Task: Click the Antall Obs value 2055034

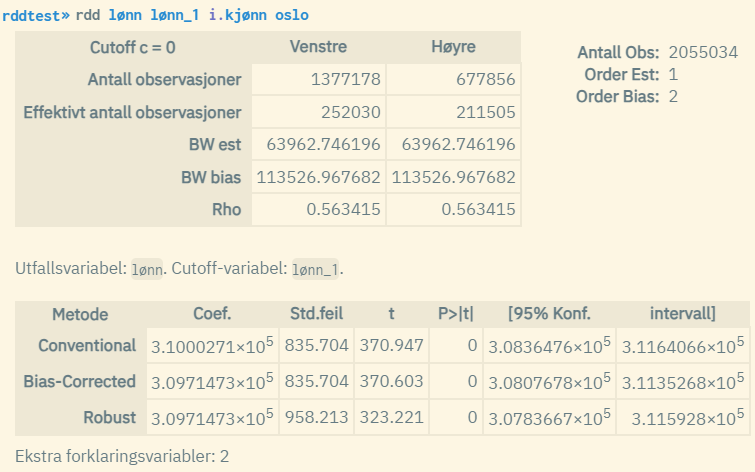Action: 703,52
